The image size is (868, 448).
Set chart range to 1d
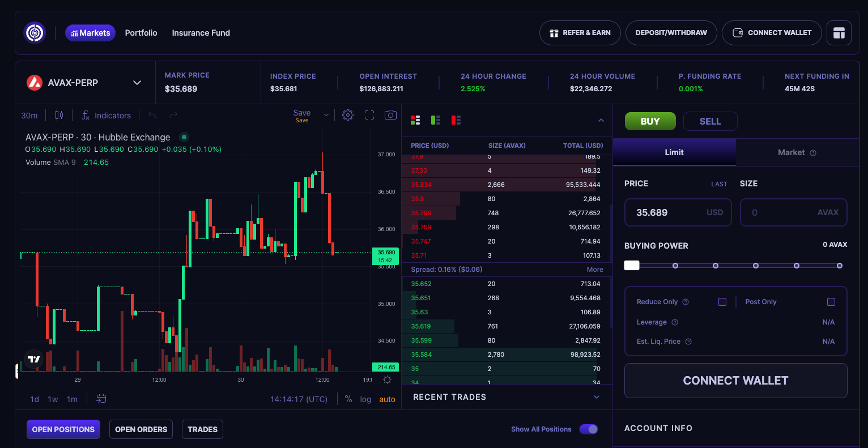tap(35, 399)
